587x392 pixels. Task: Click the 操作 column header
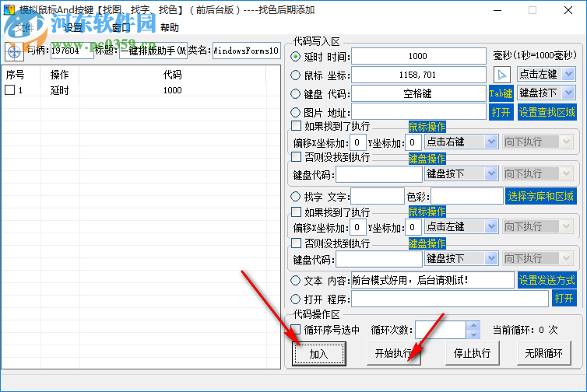[x=59, y=75]
